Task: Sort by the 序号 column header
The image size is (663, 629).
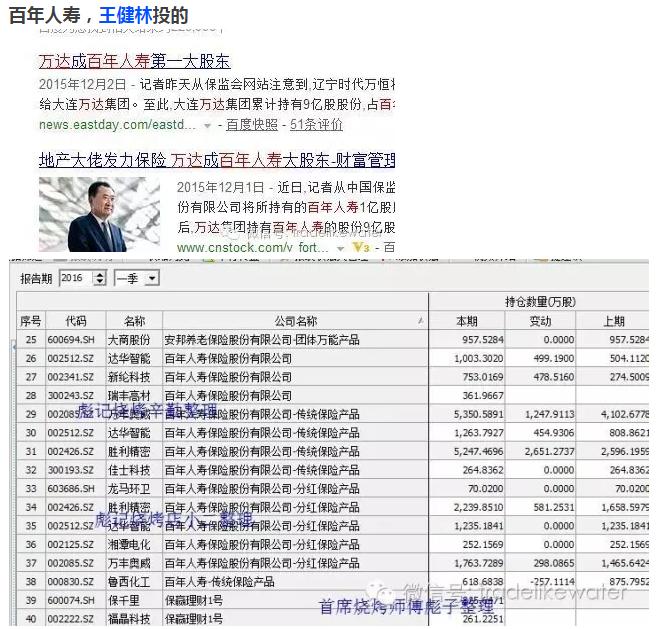Action: 31,321
